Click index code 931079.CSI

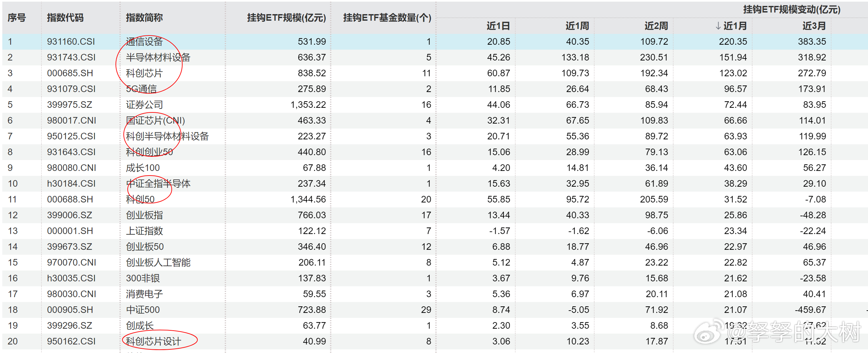[71, 89]
